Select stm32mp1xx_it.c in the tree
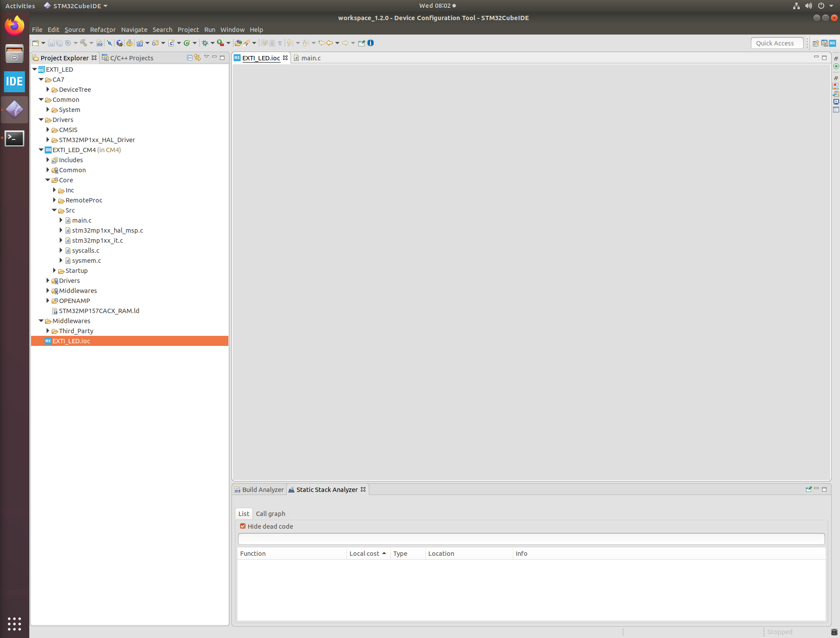 pyautogui.click(x=97, y=241)
